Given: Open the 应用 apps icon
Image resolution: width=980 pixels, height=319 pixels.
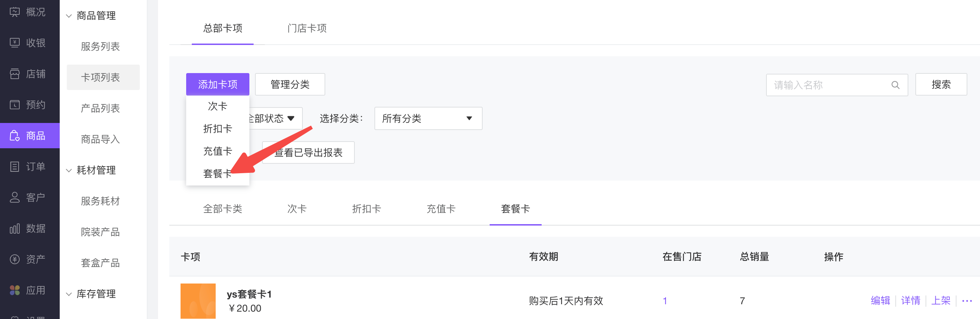Looking at the screenshot, I should (x=14, y=290).
